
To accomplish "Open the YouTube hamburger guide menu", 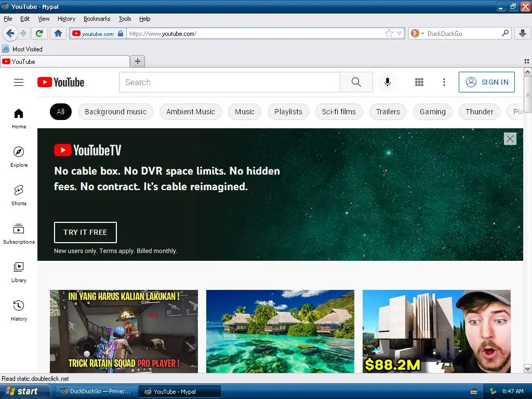I will point(19,82).
